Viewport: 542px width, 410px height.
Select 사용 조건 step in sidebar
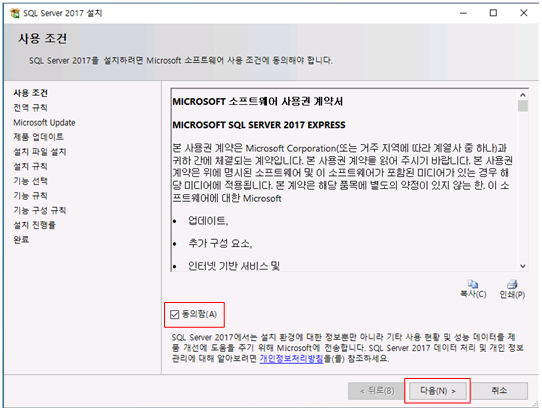coord(30,93)
